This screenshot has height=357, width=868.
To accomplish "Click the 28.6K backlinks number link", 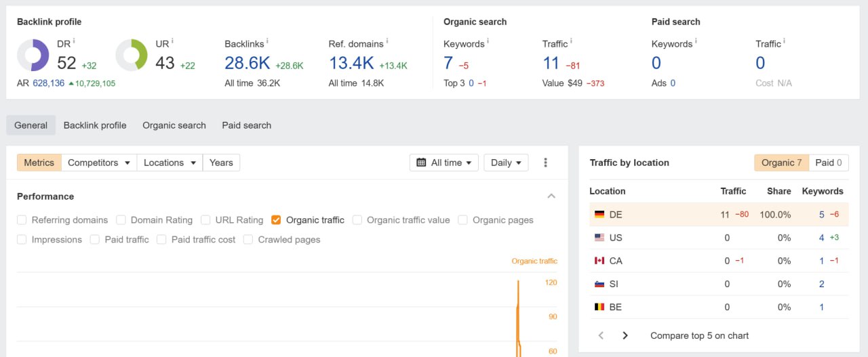I will pyautogui.click(x=248, y=64).
